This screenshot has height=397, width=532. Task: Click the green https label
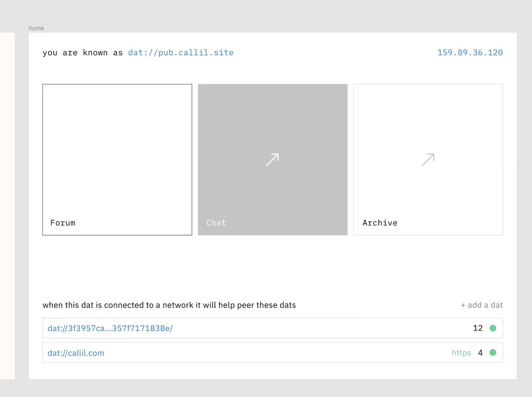click(x=461, y=353)
